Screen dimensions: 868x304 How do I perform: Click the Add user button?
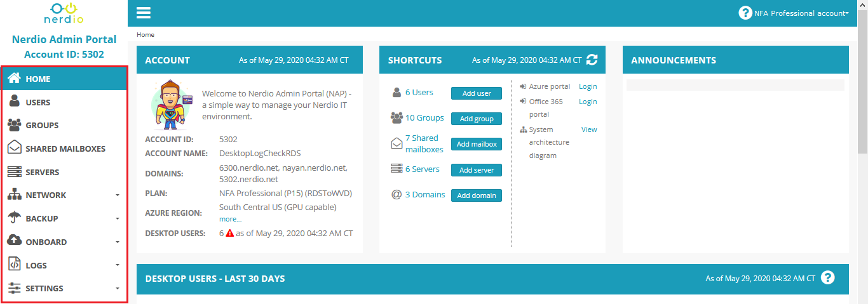477,93
